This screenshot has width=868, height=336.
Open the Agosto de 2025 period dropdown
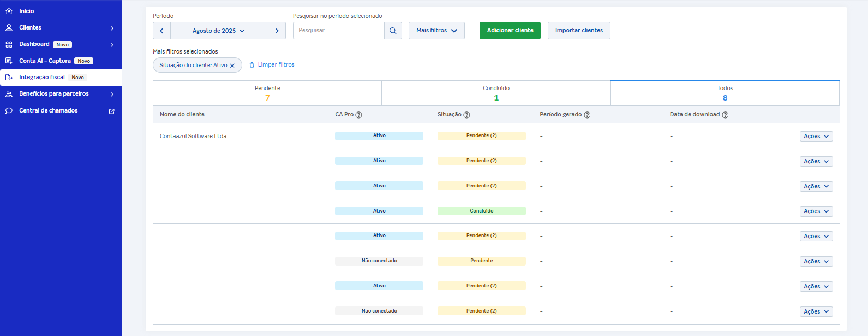coord(219,31)
